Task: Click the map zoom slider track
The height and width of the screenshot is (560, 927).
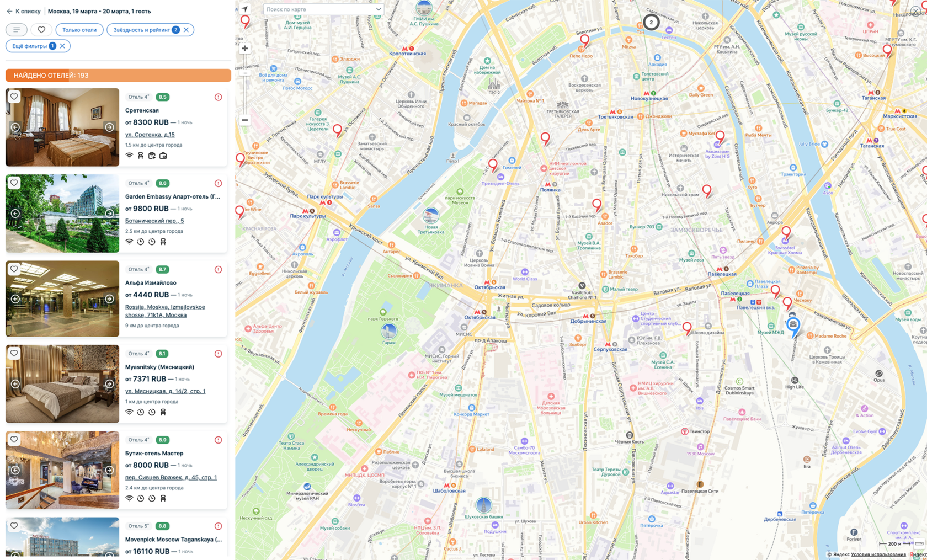Action: (245, 84)
